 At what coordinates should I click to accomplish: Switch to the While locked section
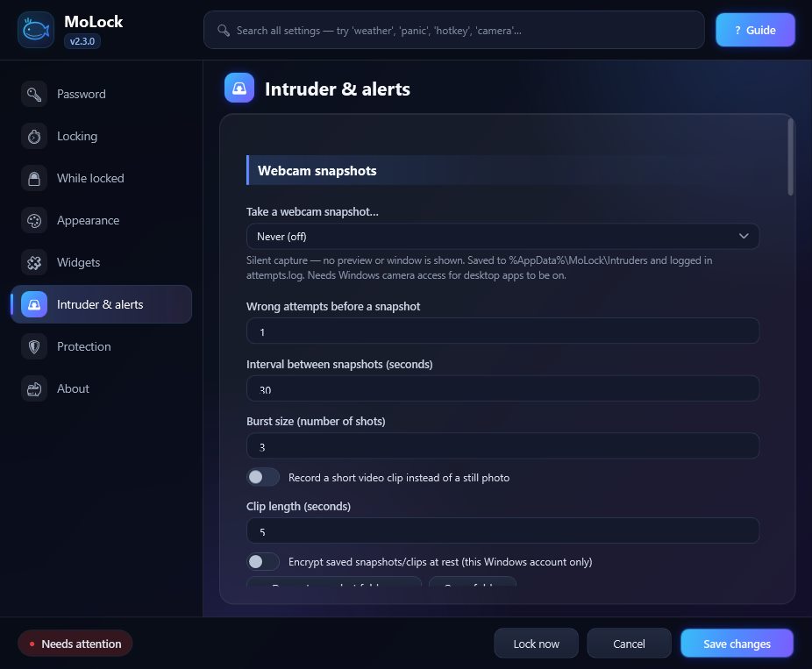[x=102, y=178]
